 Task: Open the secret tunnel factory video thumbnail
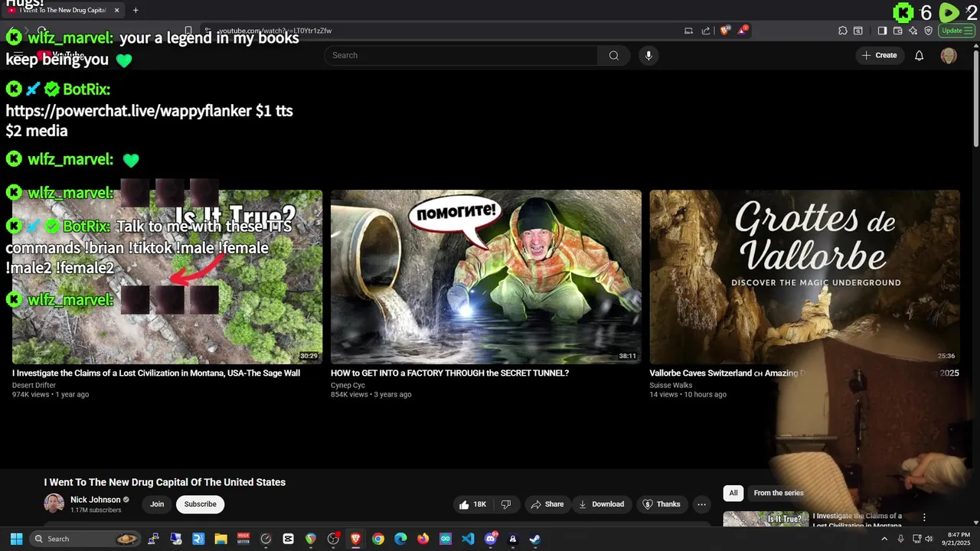click(486, 277)
